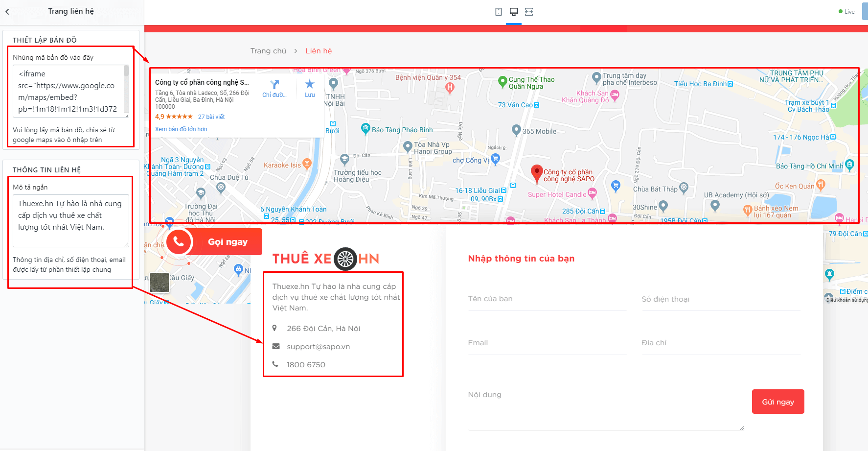The width and height of the screenshot is (868, 451).
Task: Click the 'Số điện thoại' input field
Action: [x=721, y=299]
